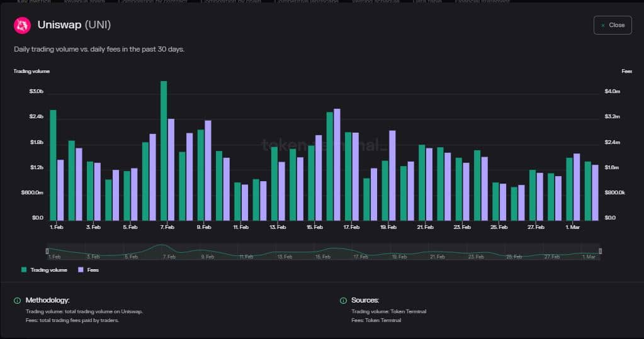
Task: Select the green Trading volume bar for 19. Feb
Action: (385, 191)
